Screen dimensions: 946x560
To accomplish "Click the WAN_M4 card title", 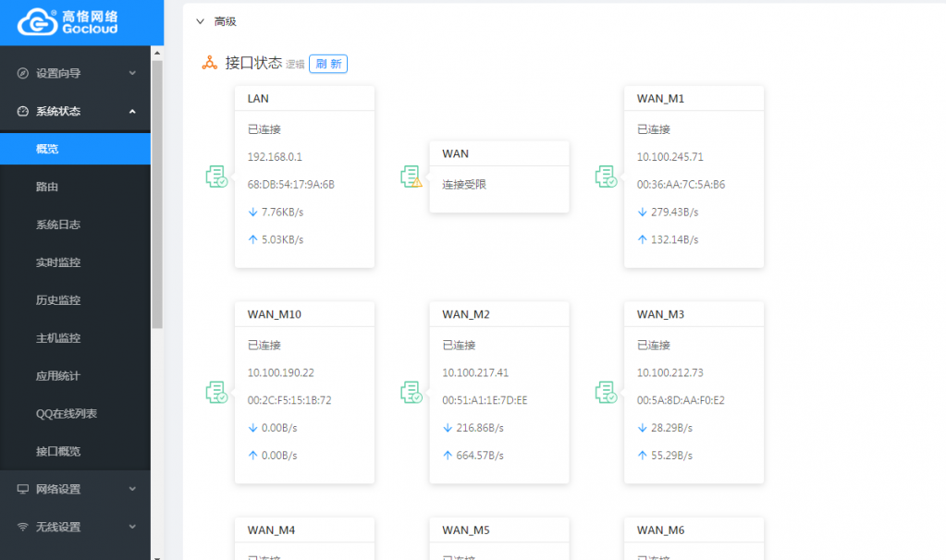I will 271,530.
